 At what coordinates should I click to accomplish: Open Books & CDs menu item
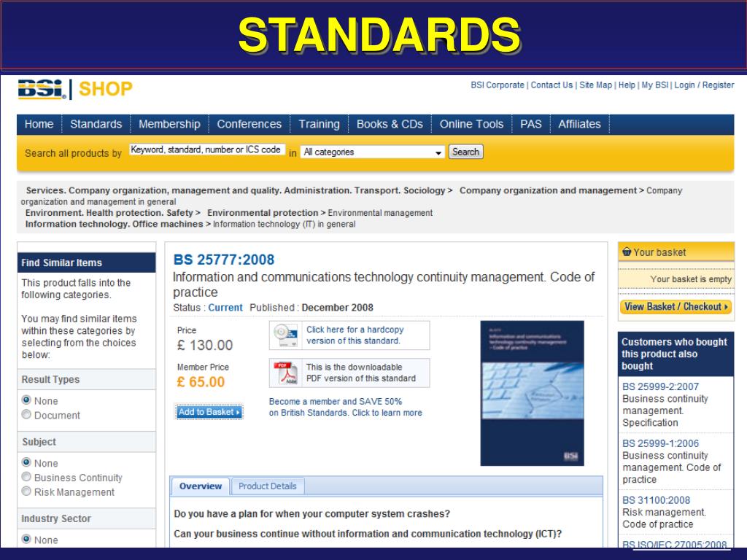click(x=390, y=124)
